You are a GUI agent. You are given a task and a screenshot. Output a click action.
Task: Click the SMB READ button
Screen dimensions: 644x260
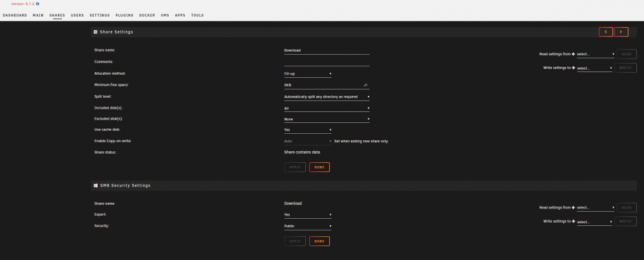click(x=627, y=208)
